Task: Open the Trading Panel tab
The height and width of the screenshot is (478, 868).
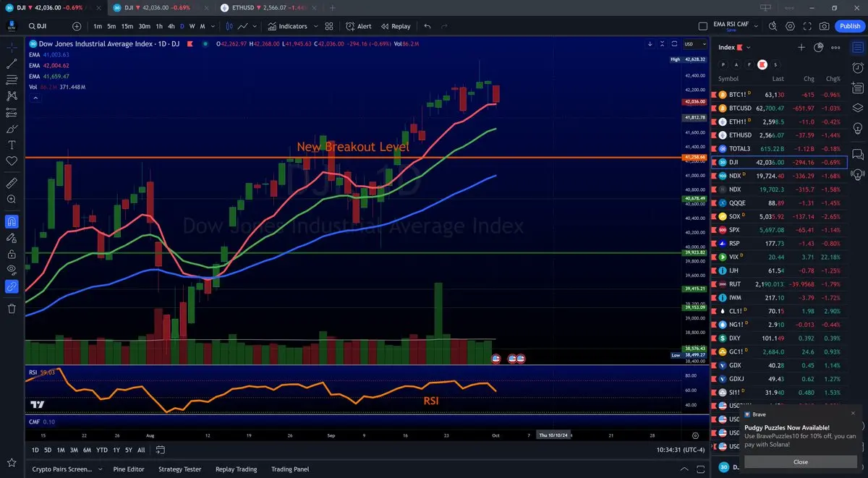Action: [290, 469]
